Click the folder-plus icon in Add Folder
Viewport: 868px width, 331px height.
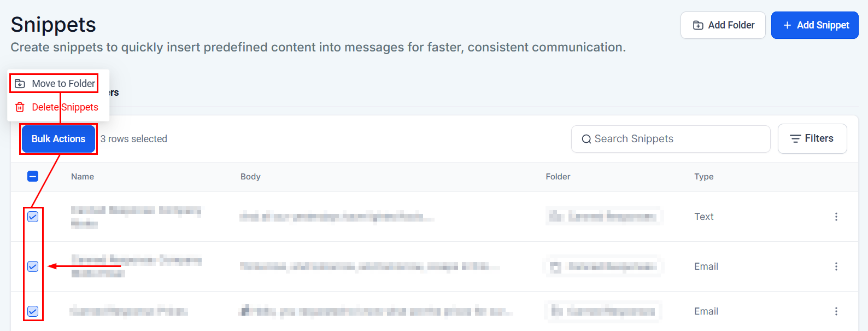[x=698, y=25]
